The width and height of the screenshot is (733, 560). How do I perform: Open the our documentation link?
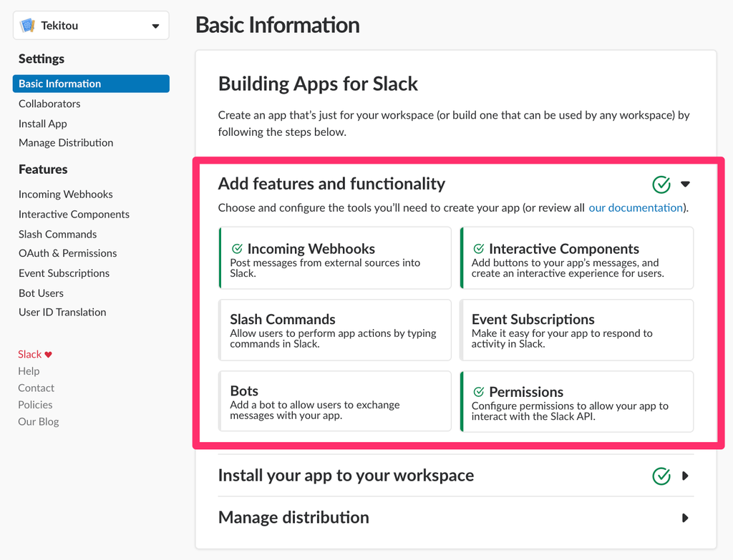click(x=636, y=208)
